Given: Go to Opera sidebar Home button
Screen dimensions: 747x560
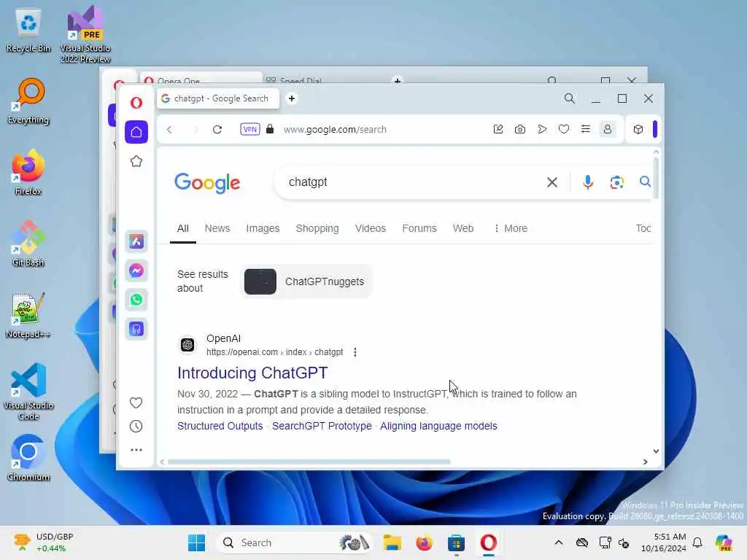Looking at the screenshot, I should pos(136,132).
